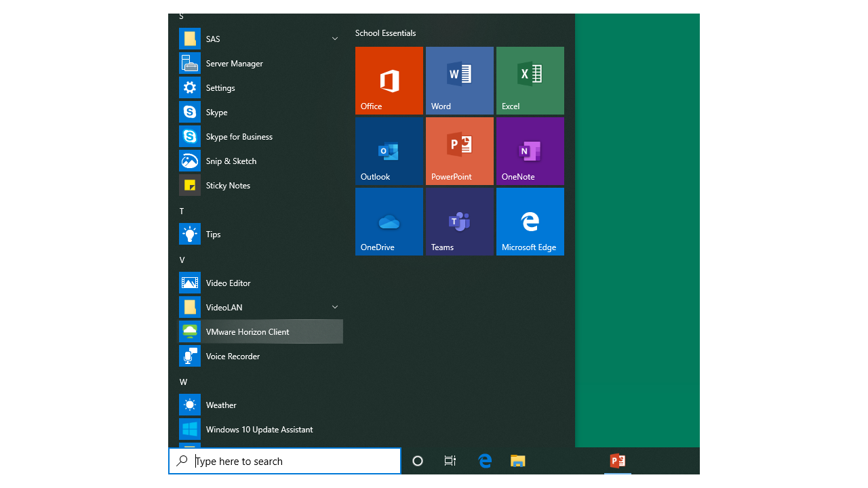Open the OneDrive tile
This screenshot has width=868, height=488.
click(389, 221)
